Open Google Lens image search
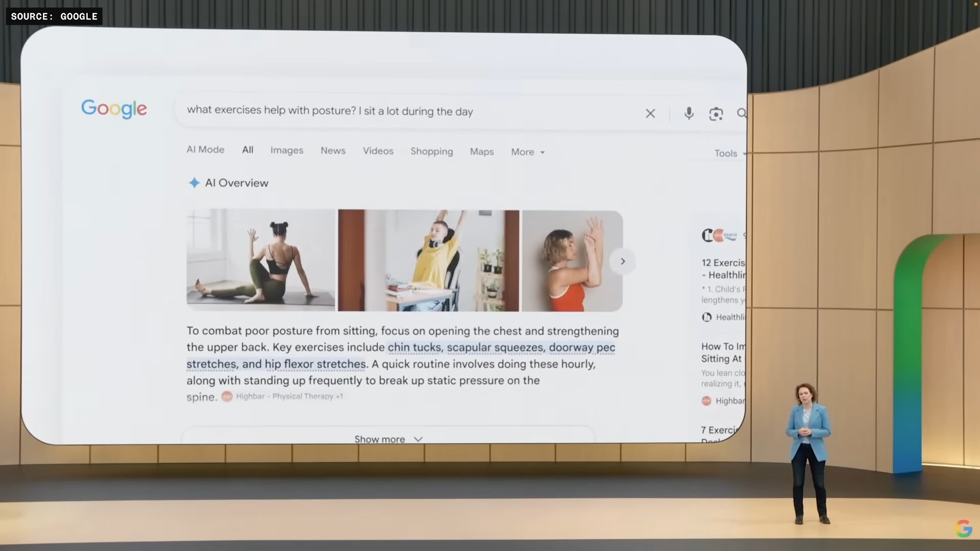 pos(716,114)
